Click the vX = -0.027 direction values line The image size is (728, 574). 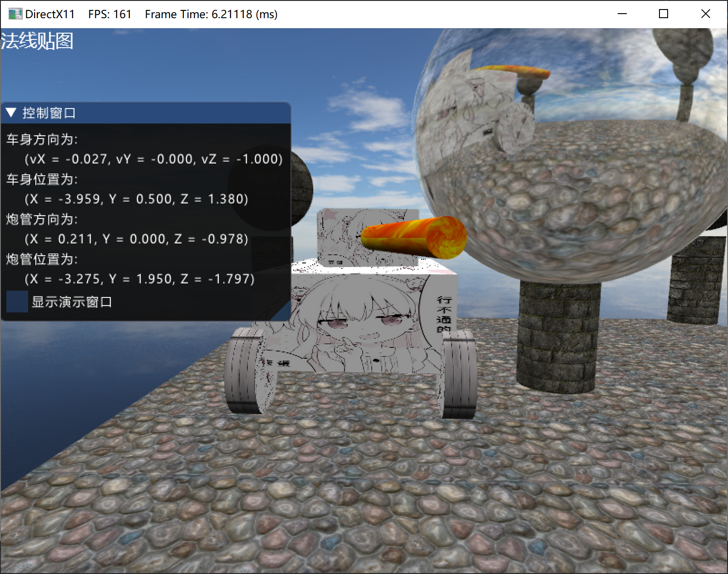coord(154,159)
